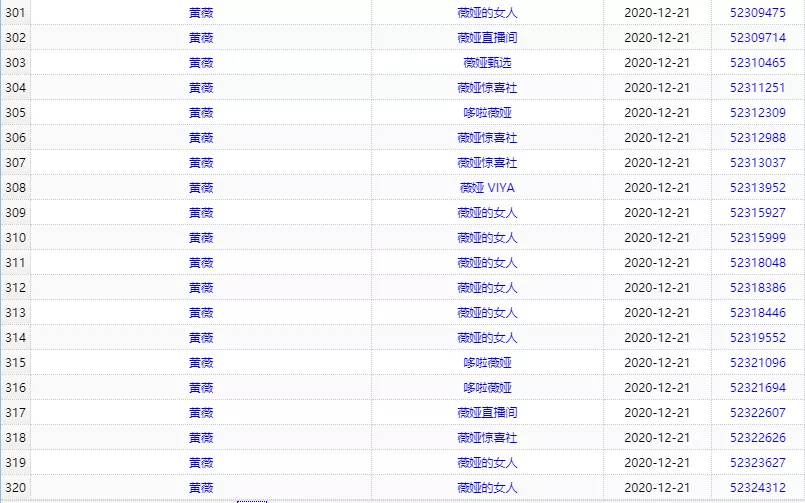Screen dimensions: 805x503
Task: Open registration number 52311251
Action: 758,88
